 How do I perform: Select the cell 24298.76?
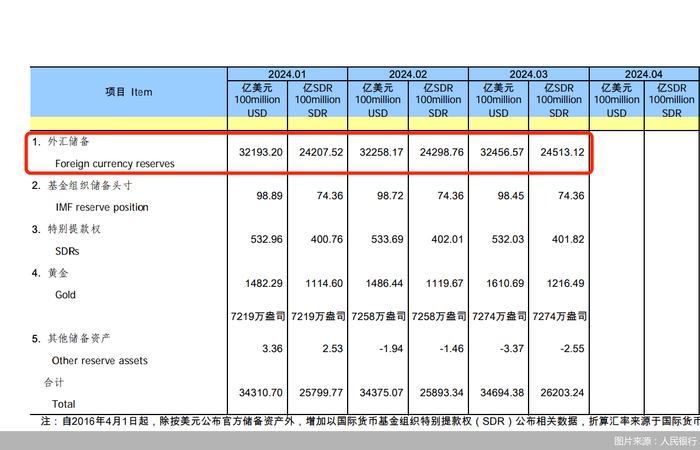(x=442, y=153)
